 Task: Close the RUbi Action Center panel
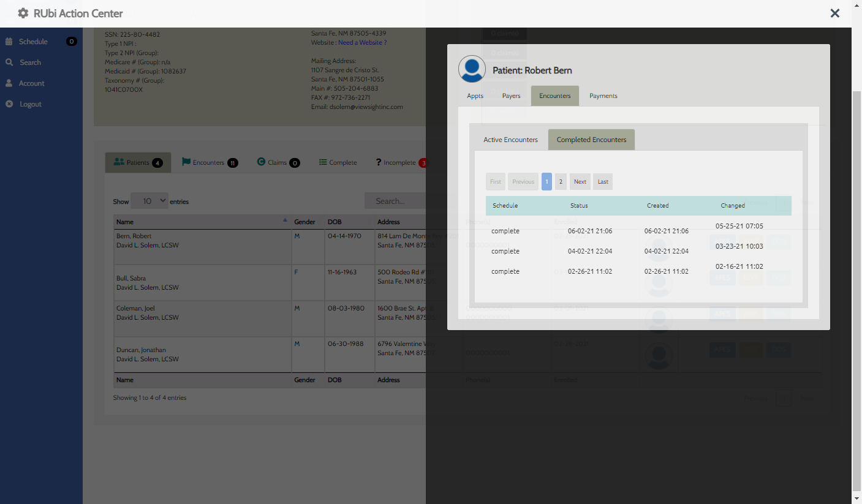click(834, 13)
